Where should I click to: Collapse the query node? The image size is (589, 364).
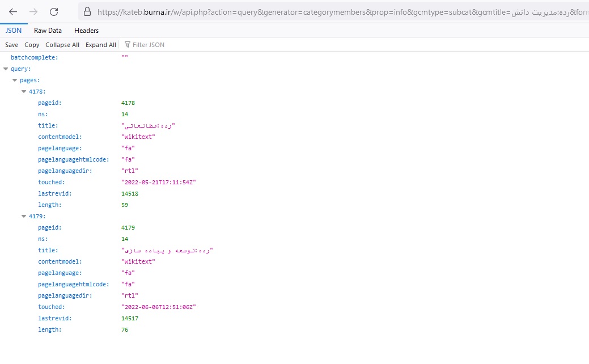(x=6, y=69)
